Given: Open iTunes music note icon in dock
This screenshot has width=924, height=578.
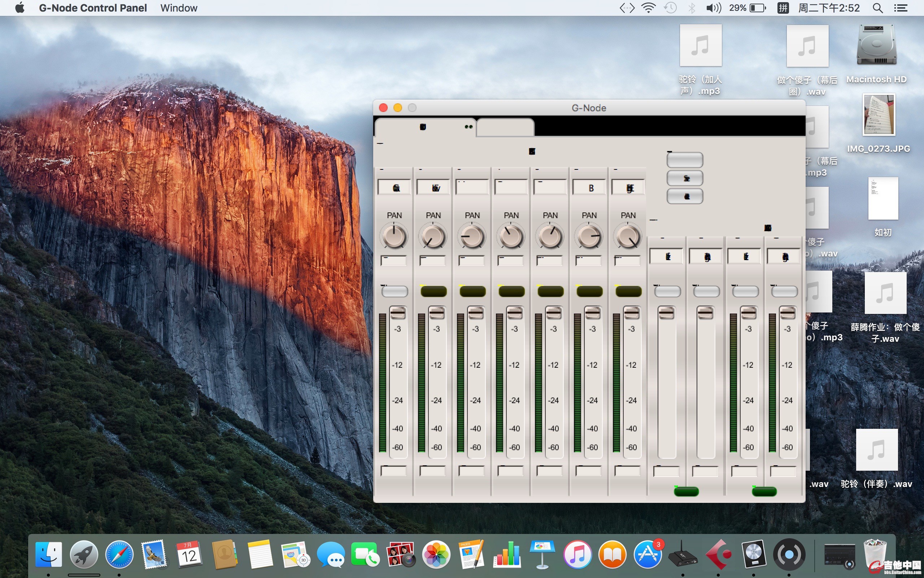Looking at the screenshot, I should click(x=577, y=554).
